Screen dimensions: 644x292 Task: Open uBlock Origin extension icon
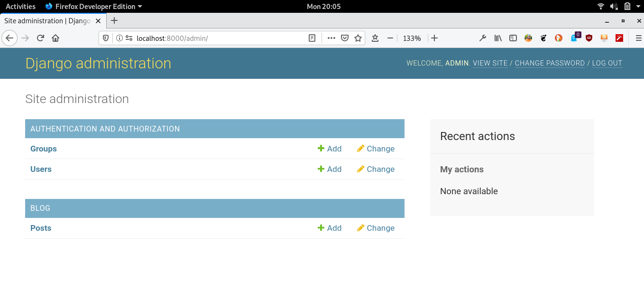click(589, 38)
